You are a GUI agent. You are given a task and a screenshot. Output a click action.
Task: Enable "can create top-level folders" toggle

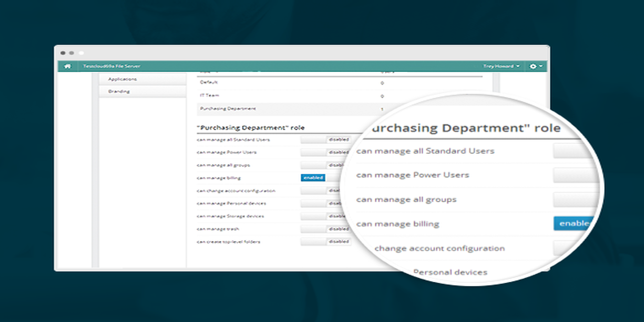coord(326,242)
